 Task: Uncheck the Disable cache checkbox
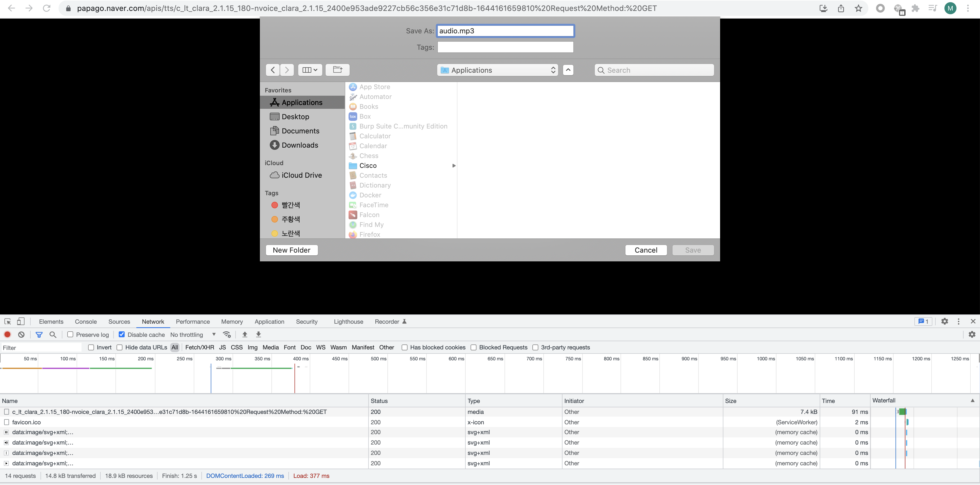click(122, 334)
